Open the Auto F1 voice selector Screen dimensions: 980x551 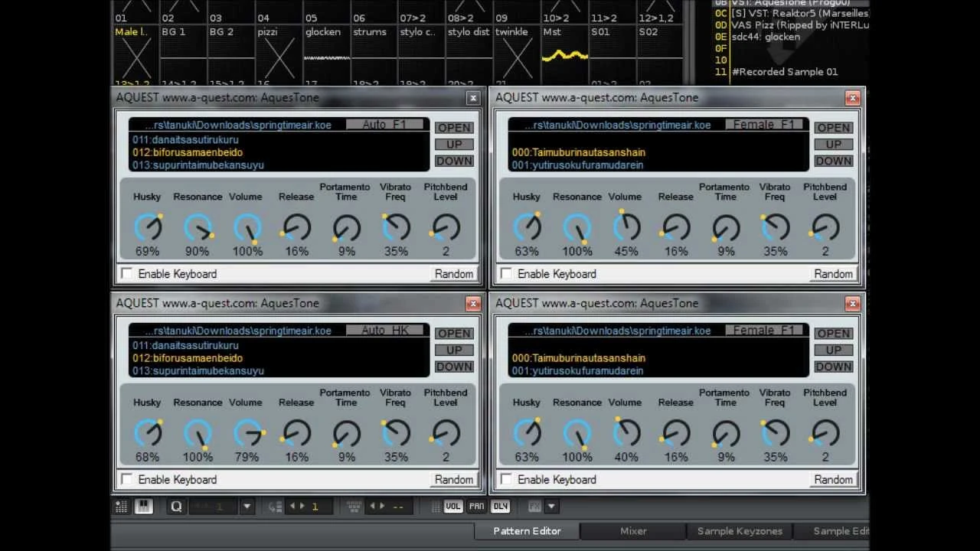386,125
